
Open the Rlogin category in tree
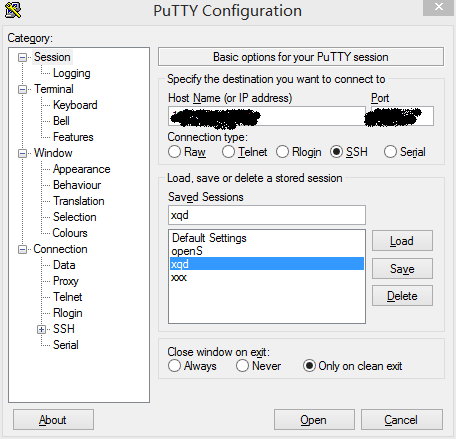pos(68,313)
